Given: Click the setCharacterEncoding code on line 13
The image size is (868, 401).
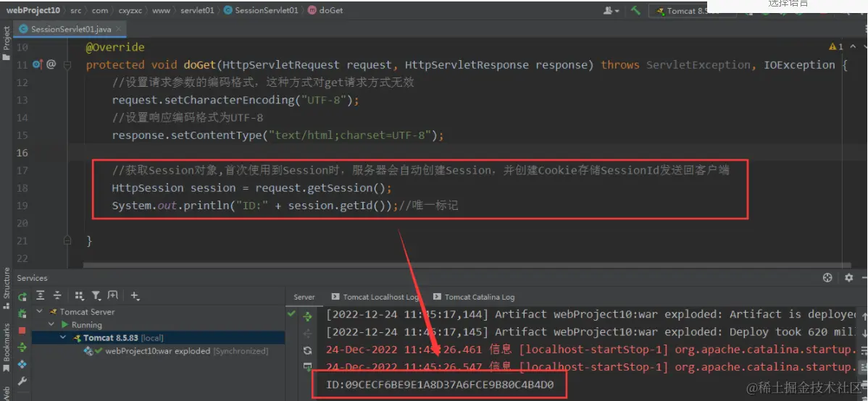Looking at the screenshot, I should (235, 100).
